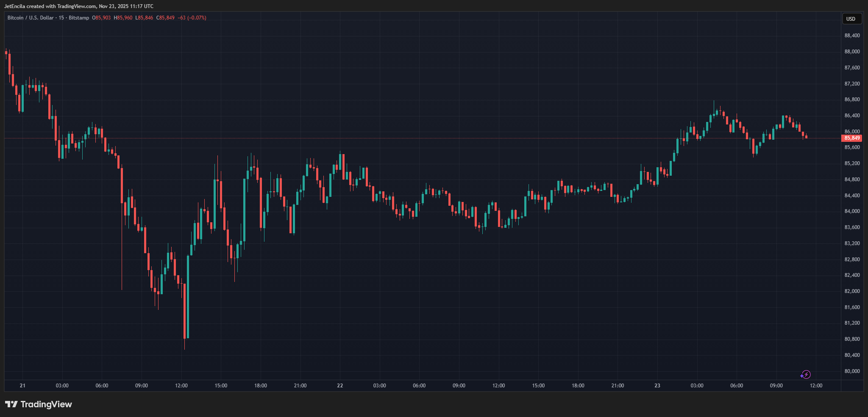Click the high value H85,960

pyautogui.click(x=123, y=18)
